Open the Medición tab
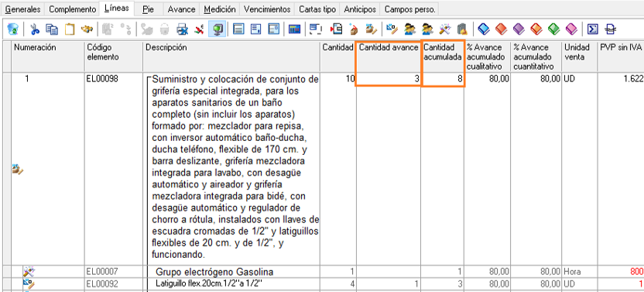The image size is (644, 292). point(220,9)
